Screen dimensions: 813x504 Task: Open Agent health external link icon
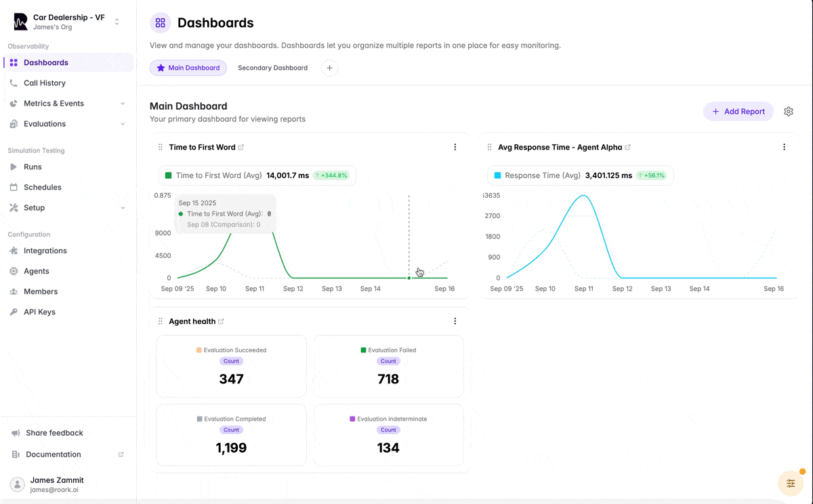(x=221, y=321)
